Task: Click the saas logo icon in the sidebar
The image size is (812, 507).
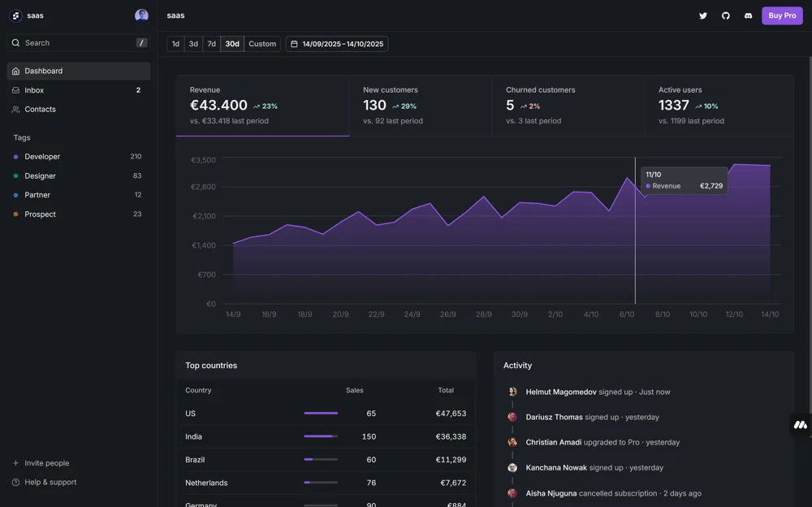Action: point(15,15)
